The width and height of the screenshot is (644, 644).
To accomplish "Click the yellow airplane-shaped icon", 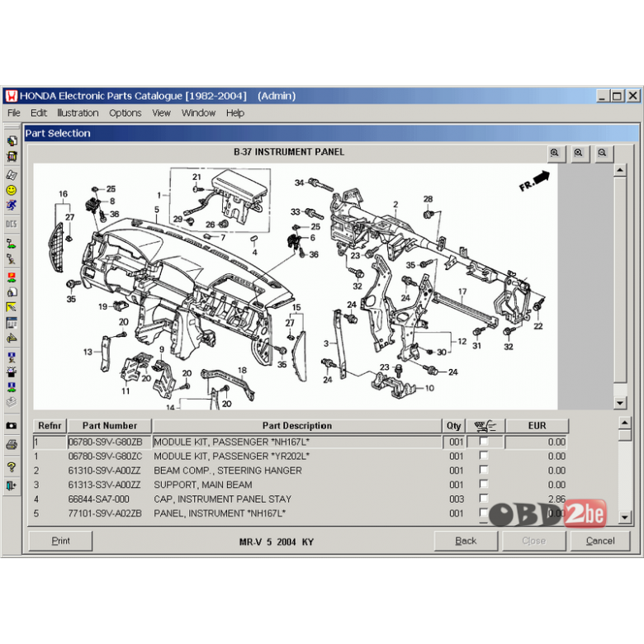I will pyautogui.click(x=12, y=339).
